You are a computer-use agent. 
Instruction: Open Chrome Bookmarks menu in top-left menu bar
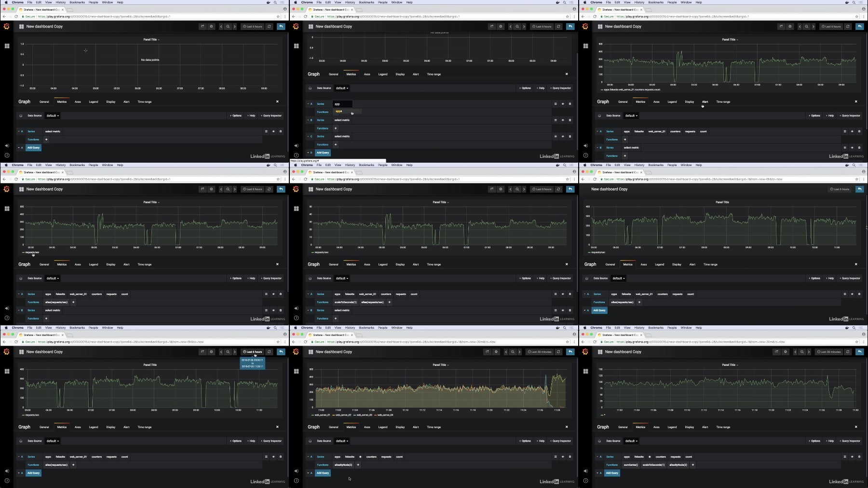pos(77,2)
